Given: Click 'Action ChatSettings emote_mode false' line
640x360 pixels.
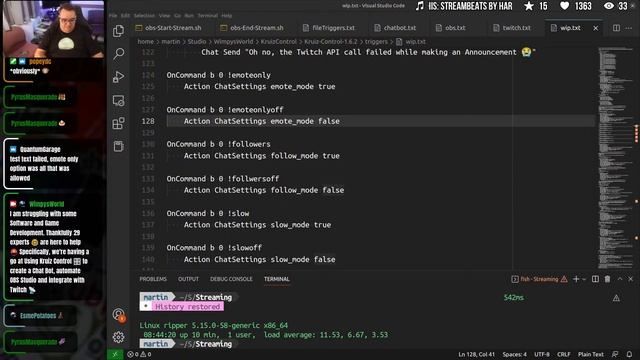Looking at the screenshot, I should [x=261, y=121].
